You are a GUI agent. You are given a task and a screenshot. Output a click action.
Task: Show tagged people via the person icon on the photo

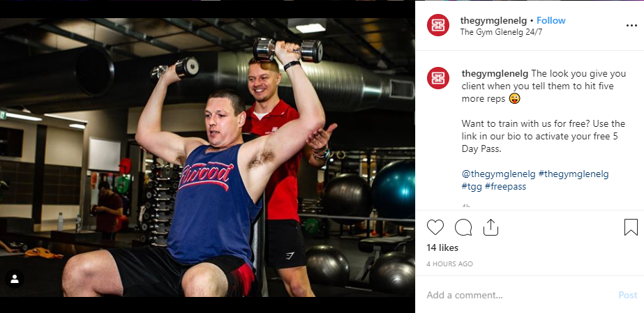15,279
